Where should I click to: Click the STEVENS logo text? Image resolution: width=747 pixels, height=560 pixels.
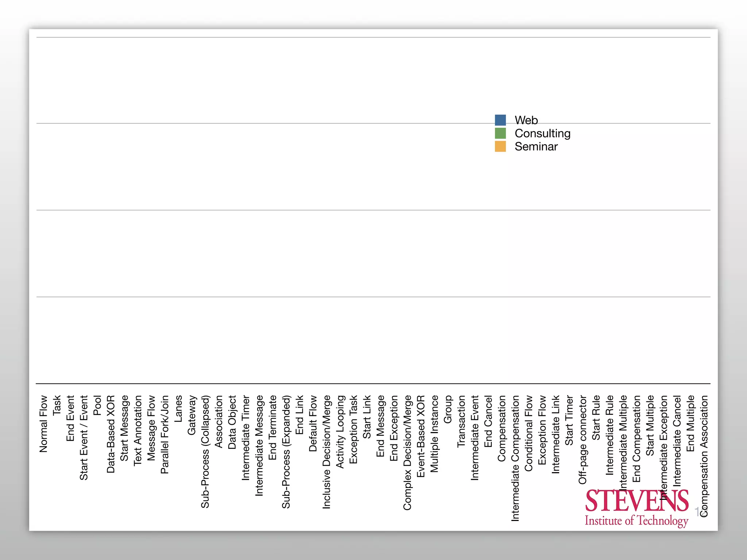pos(636,501)
